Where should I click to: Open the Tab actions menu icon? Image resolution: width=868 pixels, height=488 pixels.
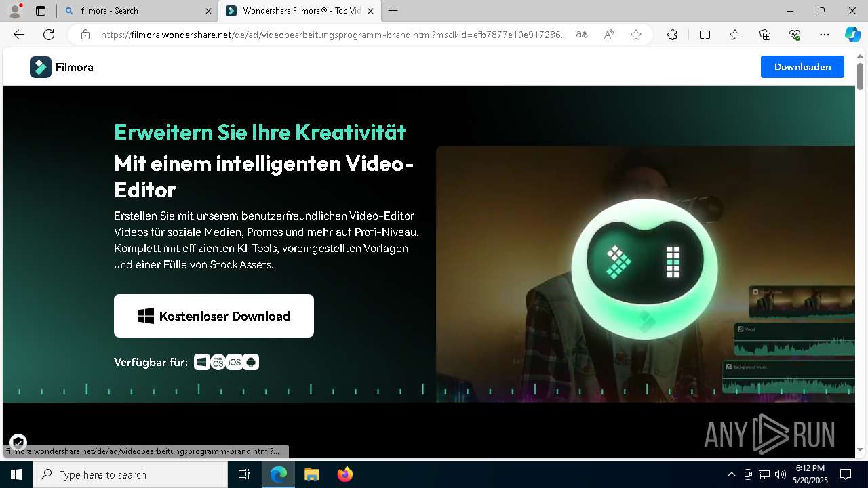(41, 10)
